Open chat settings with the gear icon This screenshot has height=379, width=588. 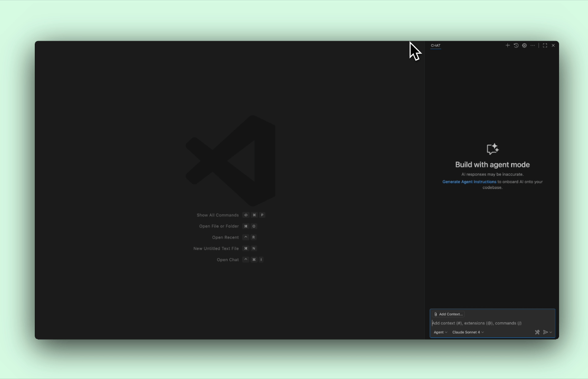(x=524, y=45)
